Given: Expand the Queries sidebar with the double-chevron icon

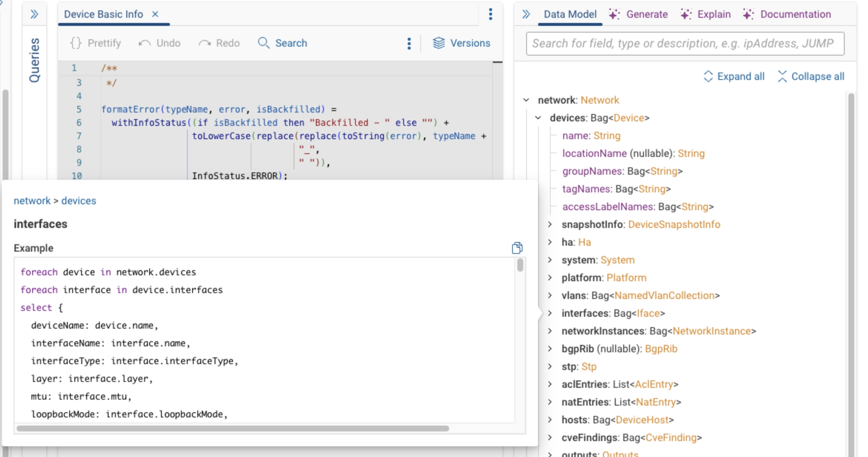Looking at the screenshot, I should pos(34,14).
